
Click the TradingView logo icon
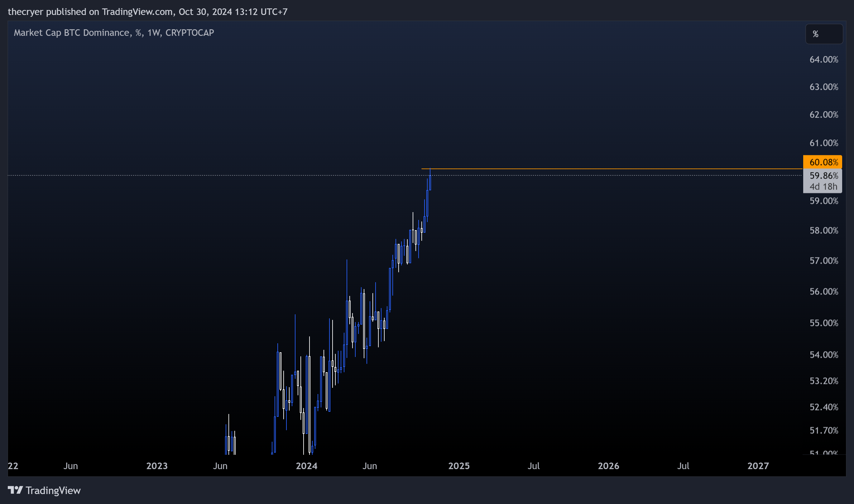click(15, 490)
